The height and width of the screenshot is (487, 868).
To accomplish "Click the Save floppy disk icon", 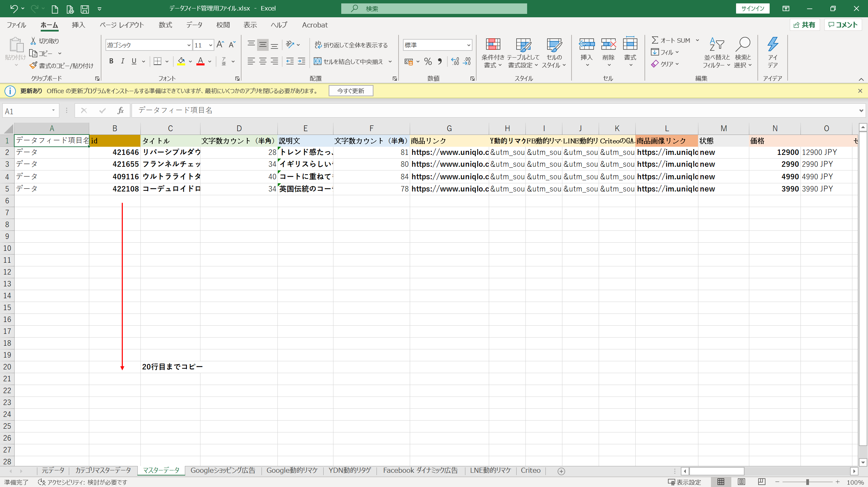I will pyautogui.click(x=84, y=9).
